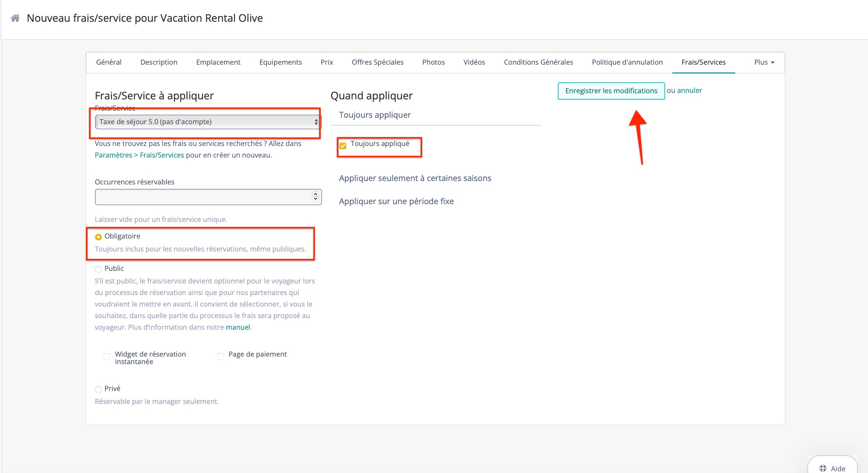
Task: Click the Aide help lifebuoy icon
Action: tap(823, 468)
